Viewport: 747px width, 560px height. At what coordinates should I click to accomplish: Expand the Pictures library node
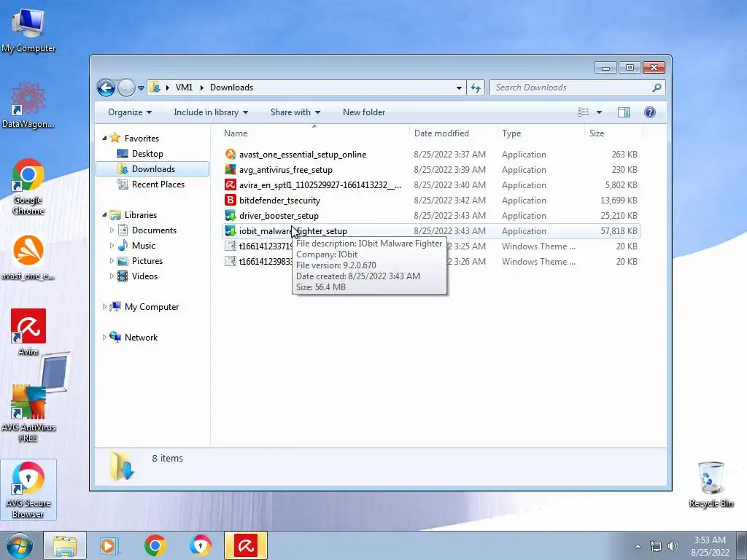point(112,261)
